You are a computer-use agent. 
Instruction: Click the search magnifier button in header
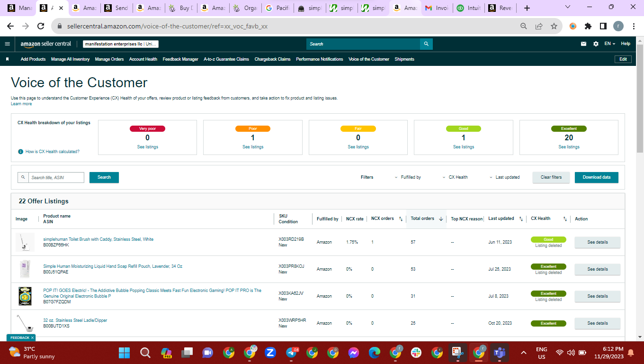426,44
